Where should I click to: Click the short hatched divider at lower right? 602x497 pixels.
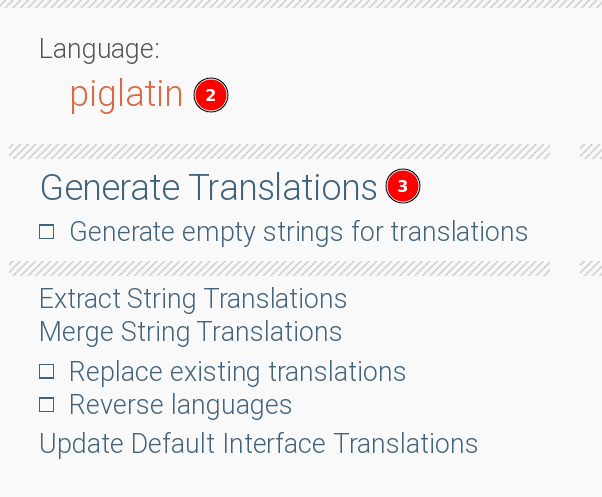point(590,268)
